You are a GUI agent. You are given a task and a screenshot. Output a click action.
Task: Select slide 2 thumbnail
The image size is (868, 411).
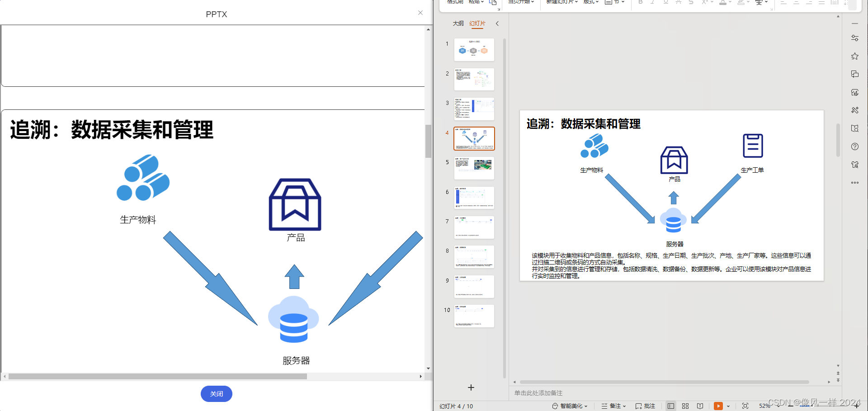click(474, 79)
